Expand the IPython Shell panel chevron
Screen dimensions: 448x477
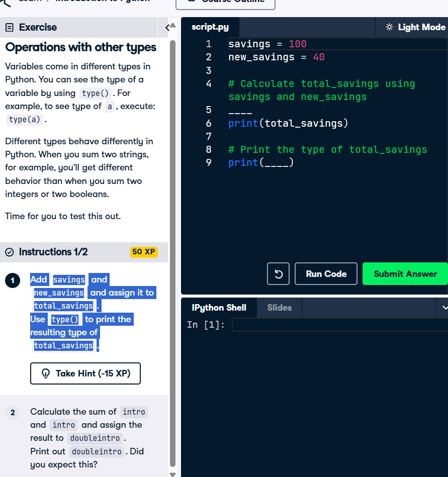(x=444, y=307)
